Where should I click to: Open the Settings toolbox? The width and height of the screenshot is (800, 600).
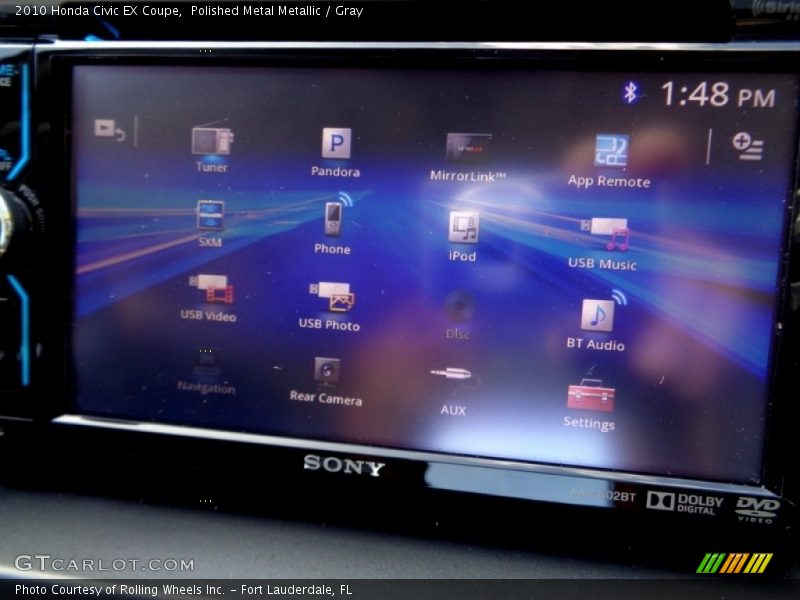pyautogui.click(x=590, y=405)
